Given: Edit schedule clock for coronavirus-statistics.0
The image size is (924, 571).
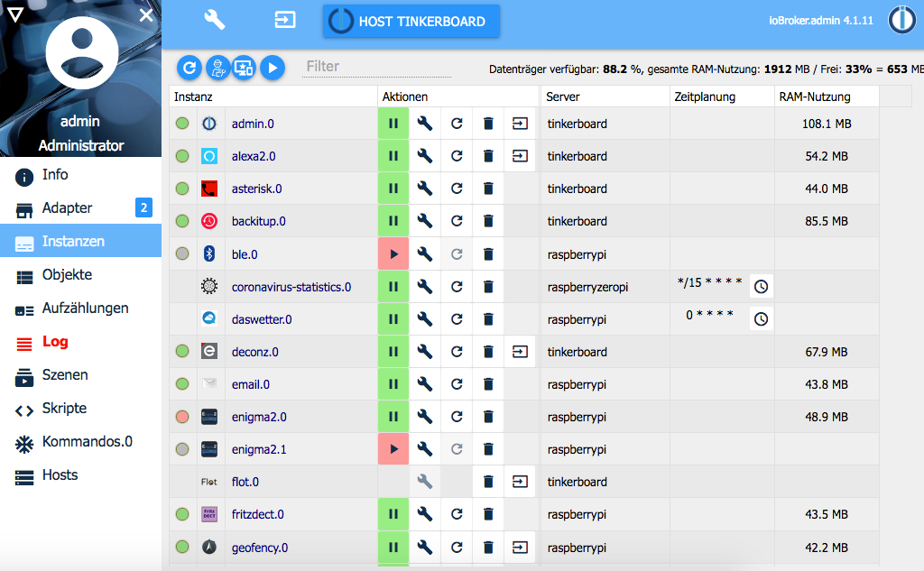Looking at the screenshot, I should (x=761, y=287).
